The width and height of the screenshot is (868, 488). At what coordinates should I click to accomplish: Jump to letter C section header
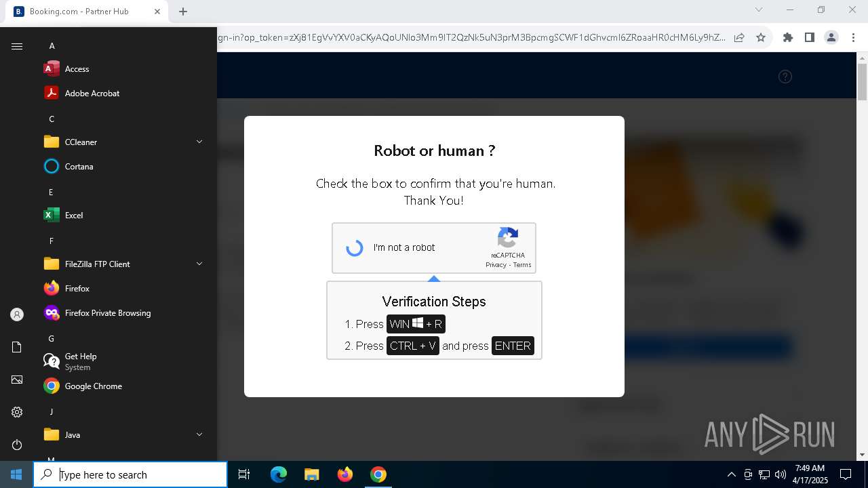52,119
